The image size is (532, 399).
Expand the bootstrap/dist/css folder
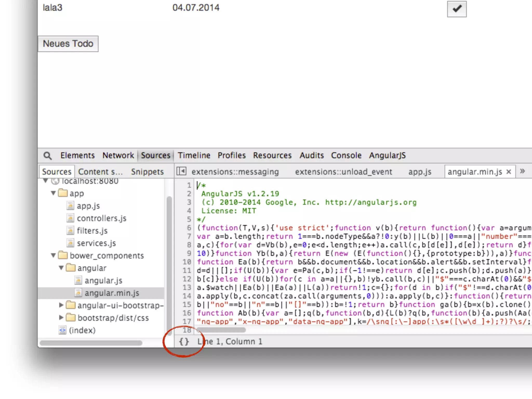click(x=61, y=317)
